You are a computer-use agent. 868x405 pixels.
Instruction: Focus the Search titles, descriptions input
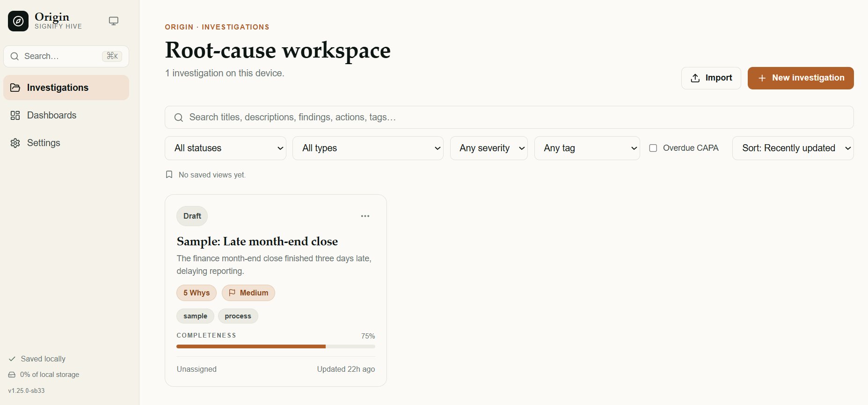509,118
